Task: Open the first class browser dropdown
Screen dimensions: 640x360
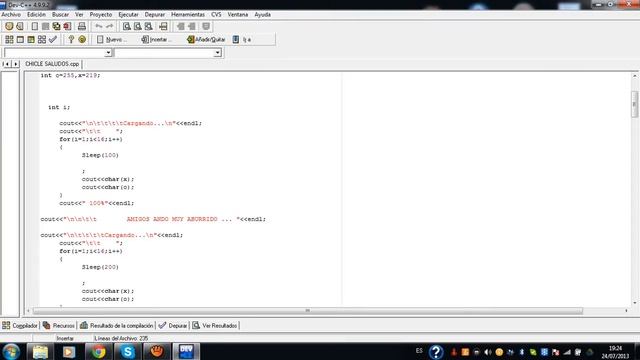Action: [x=108, y=53]
